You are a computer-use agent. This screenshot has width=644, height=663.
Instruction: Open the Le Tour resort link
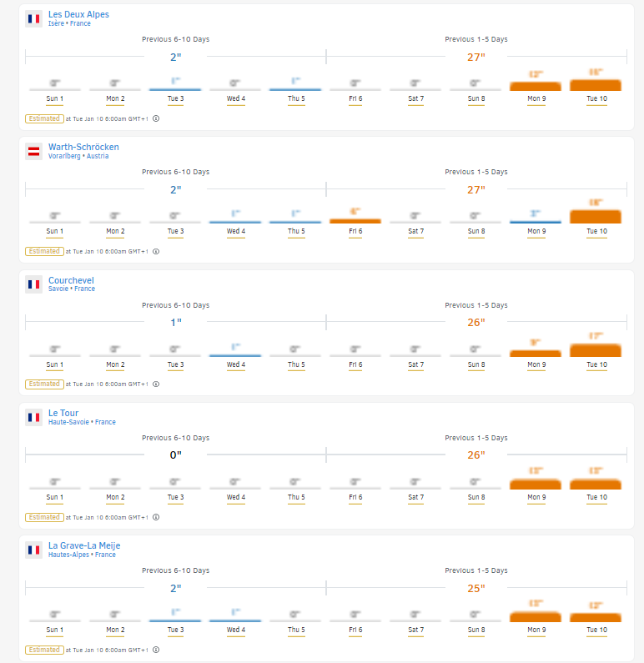63,413
